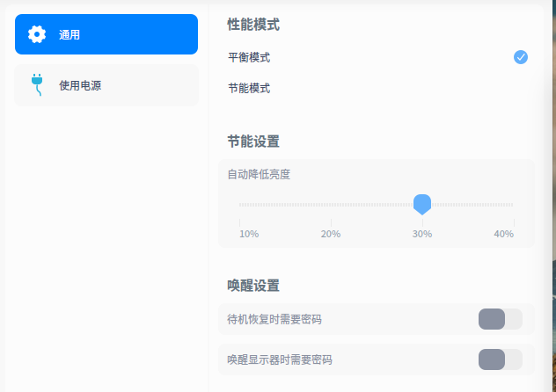Select 节能模式 performance mode
The height and width of the screenshot is (392, 556).
coord(249,88)
